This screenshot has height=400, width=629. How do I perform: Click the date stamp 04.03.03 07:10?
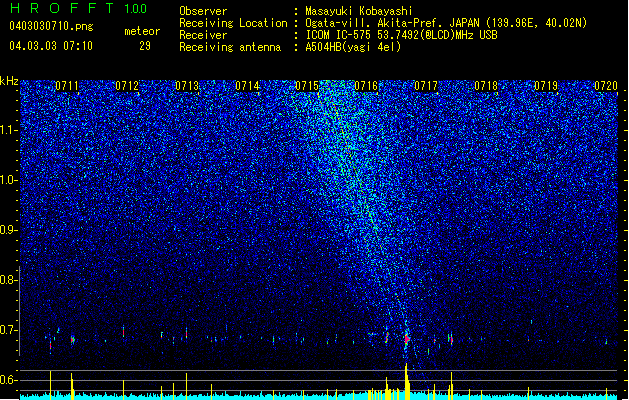(x=51, y=46)
